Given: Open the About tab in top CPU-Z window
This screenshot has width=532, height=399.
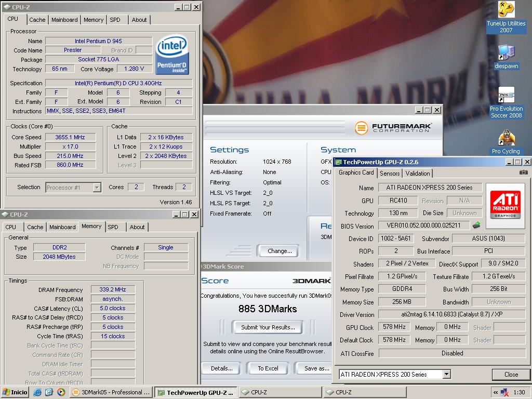Looking at the screenshot, I should pos(139,20).
